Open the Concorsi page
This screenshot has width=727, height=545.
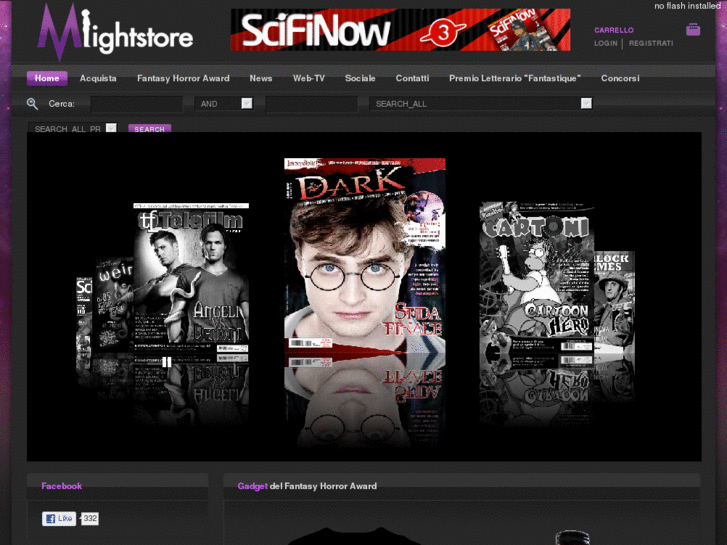click(x=620, y=78)
